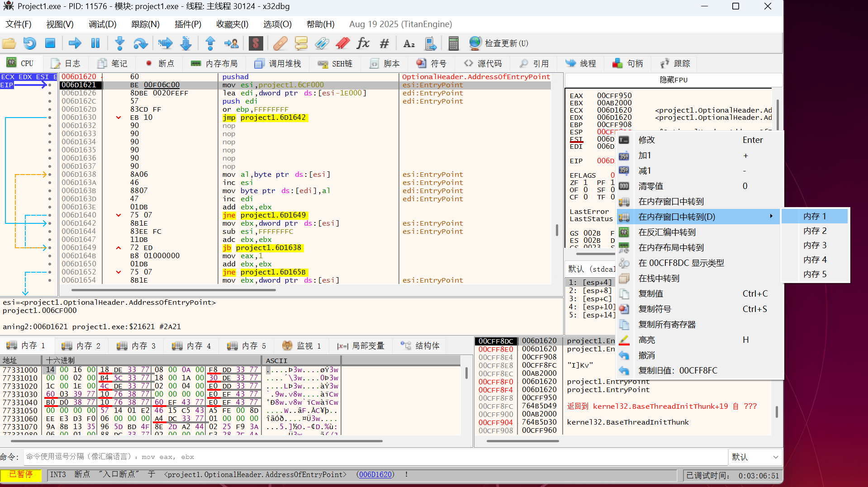Switch to the 内存布局 tab
868x487 pixels.
click(214, 64)
